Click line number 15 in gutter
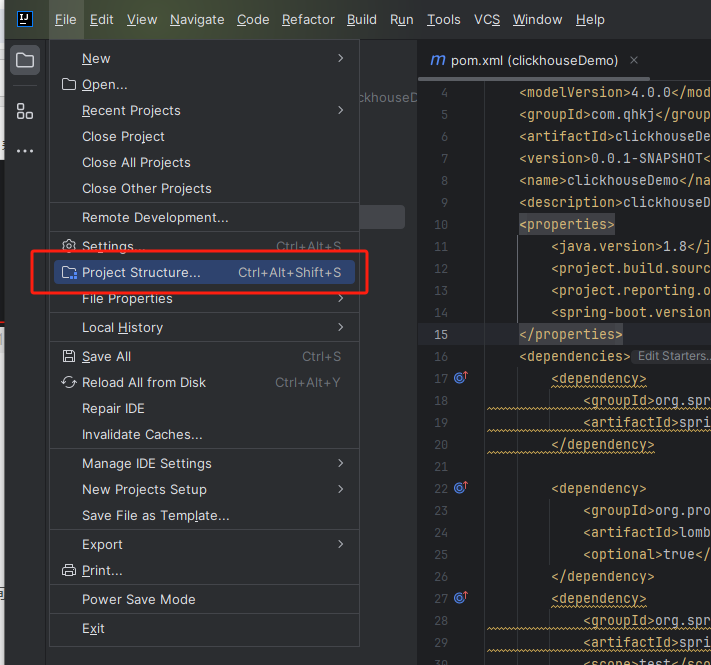Viewport: 711px width, 665px height. click(441, 335)
